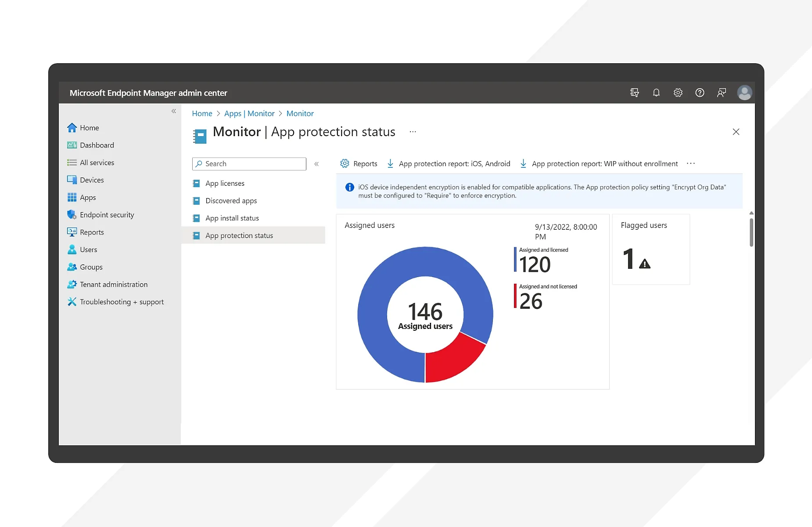Open the notifications bell icon
Viewport: 812px width, 527px height.
[656, 93]
